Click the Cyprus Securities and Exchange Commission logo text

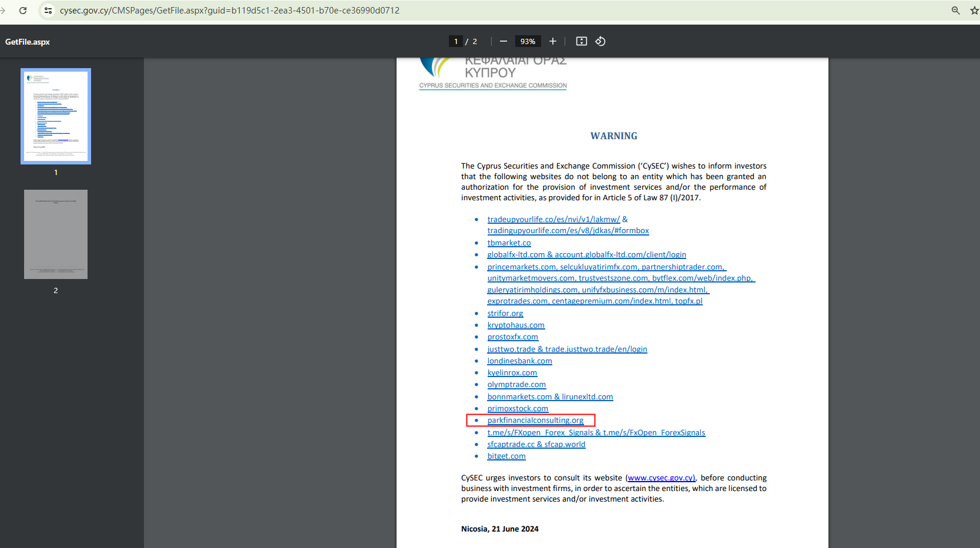pos(493,86)
